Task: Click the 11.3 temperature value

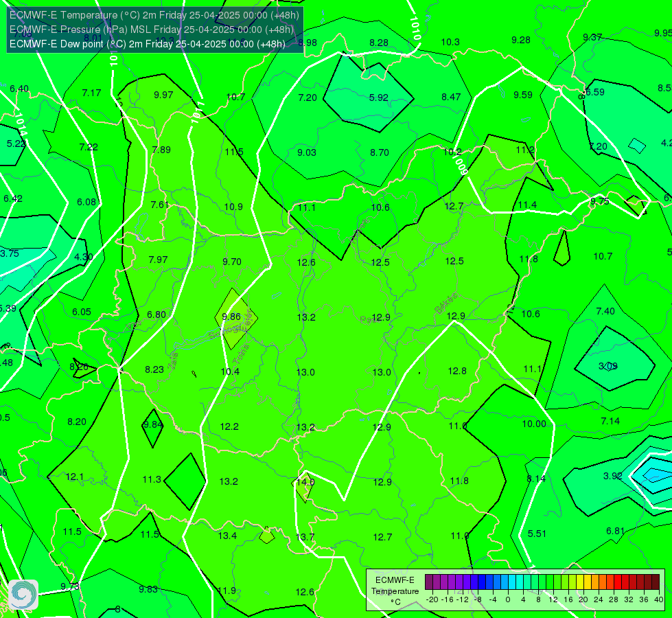Action: (x=152, y=479)
